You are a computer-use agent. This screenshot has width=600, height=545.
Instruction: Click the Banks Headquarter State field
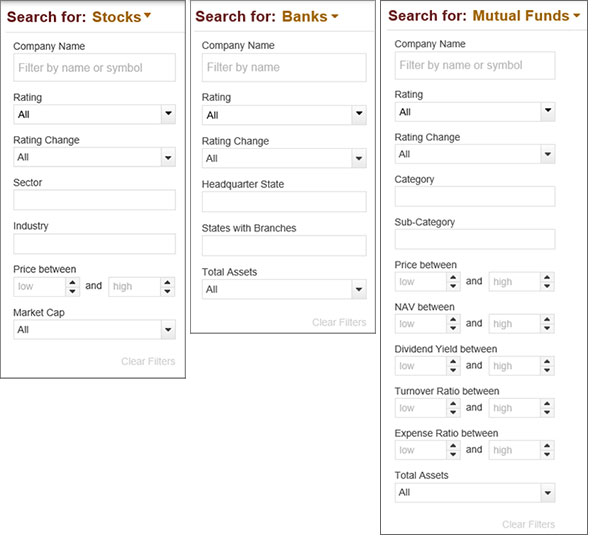pos(284,202)
